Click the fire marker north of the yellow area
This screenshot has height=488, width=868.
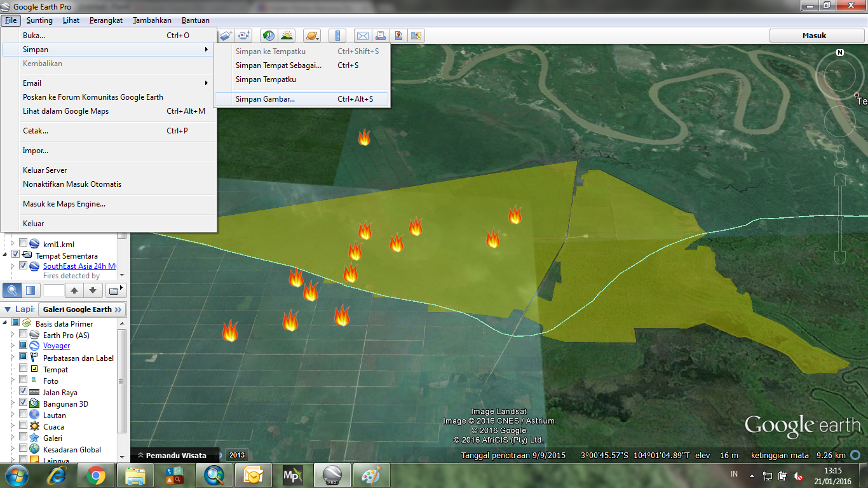pos(364,137)
